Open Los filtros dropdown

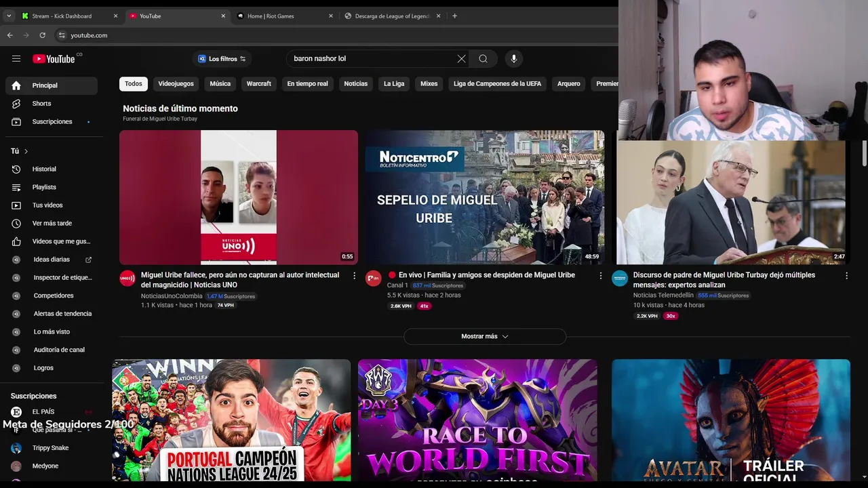pos(222,59)
